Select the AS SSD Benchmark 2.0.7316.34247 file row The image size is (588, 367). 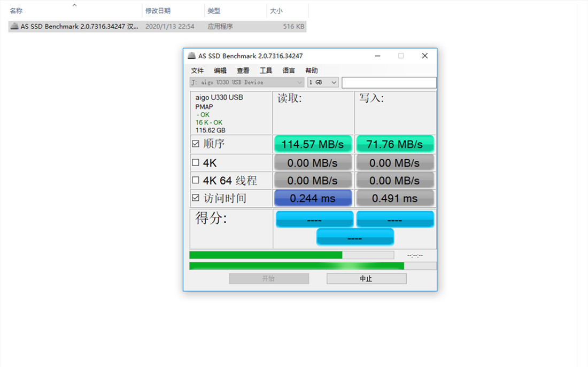158,26
